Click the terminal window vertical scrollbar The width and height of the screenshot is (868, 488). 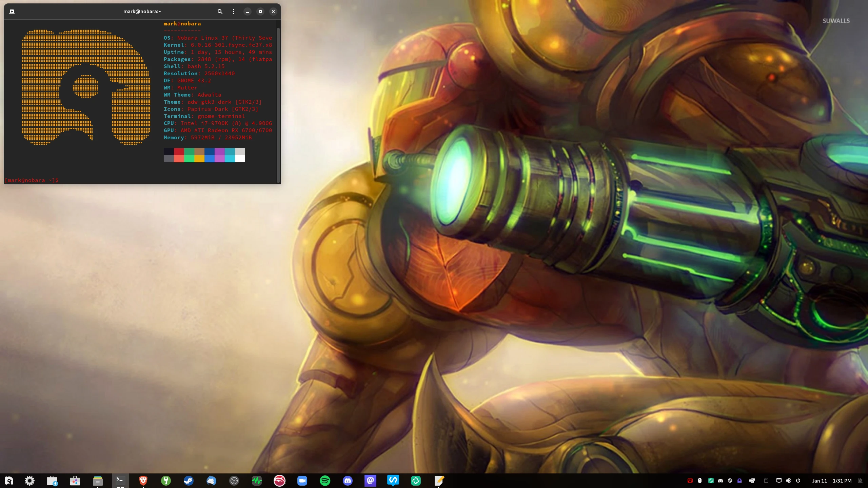click(x=278, y=105)
